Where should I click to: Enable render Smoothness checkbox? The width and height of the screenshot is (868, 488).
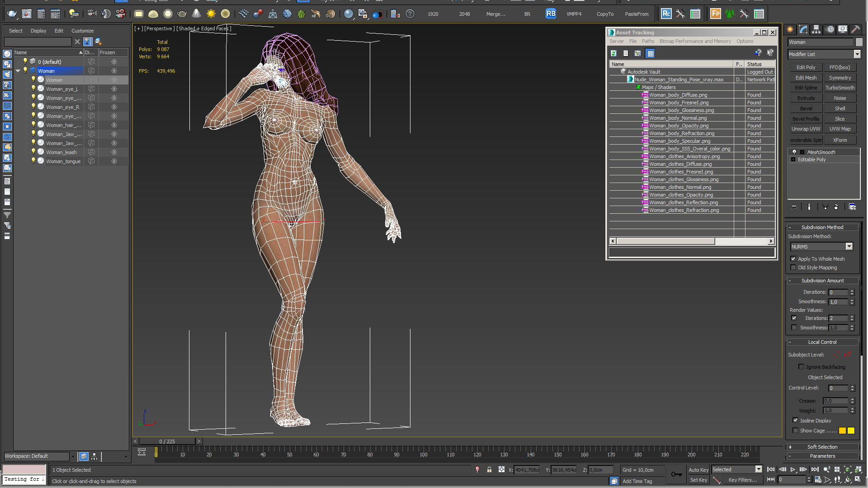[794, 328]
